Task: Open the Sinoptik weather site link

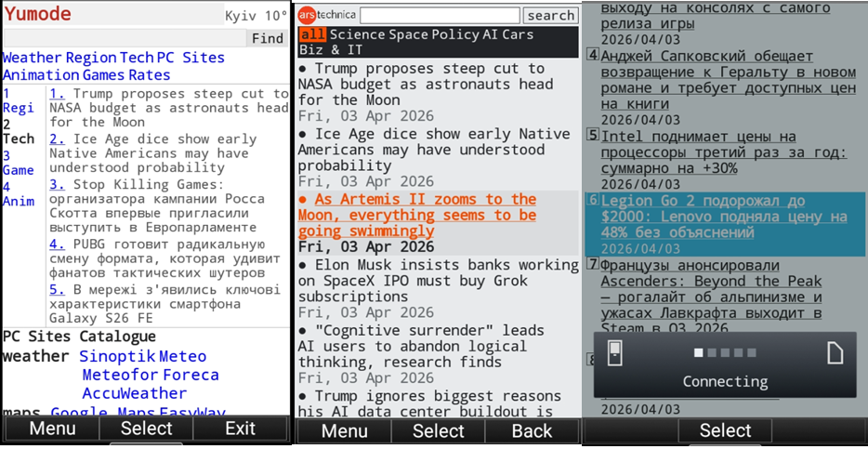Action: click(x=117, y=357)
